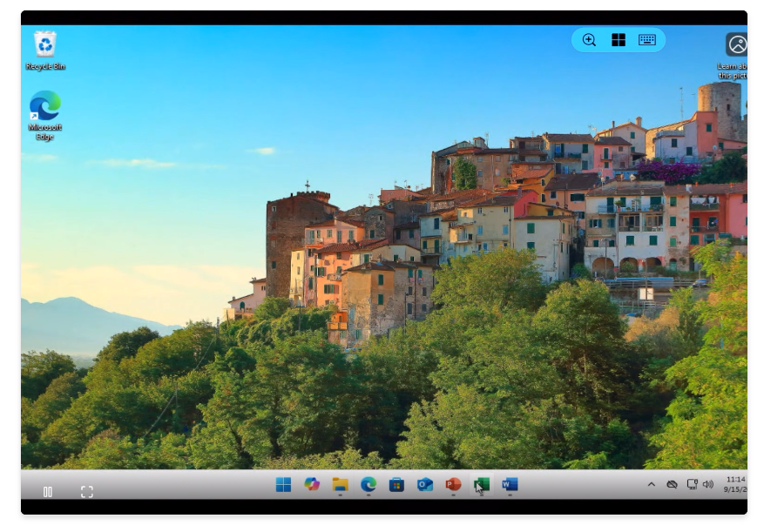Click the zoom magnifier icon in overlay toolbar
764x532 pixels.
coord(589,40)
